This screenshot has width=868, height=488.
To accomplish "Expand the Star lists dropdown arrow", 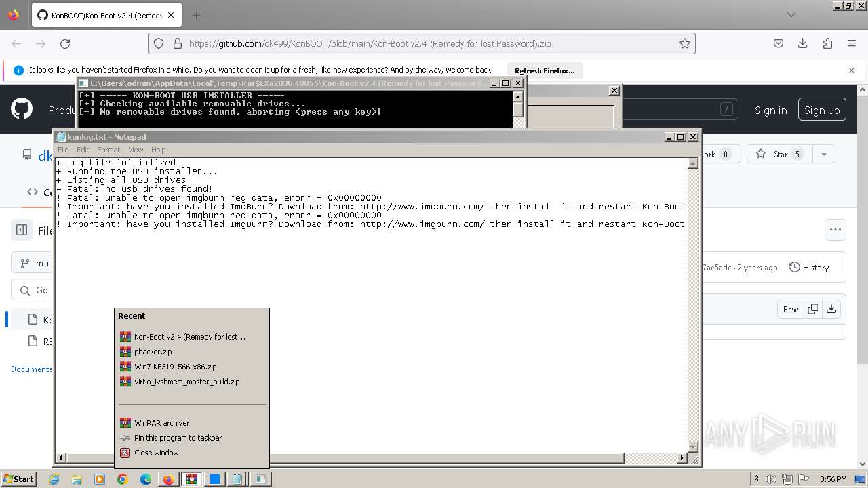I will 824,155.
